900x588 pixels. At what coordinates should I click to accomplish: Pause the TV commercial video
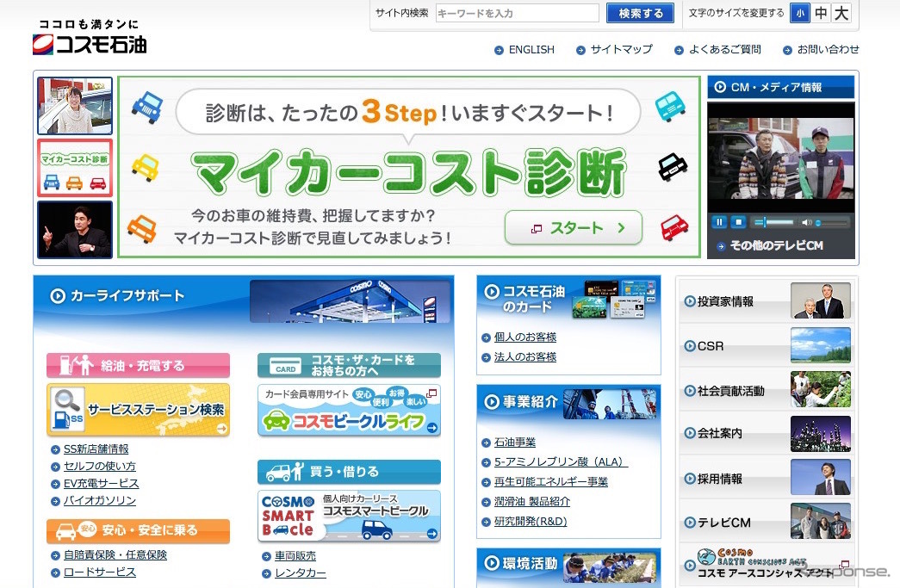point(719,222)
